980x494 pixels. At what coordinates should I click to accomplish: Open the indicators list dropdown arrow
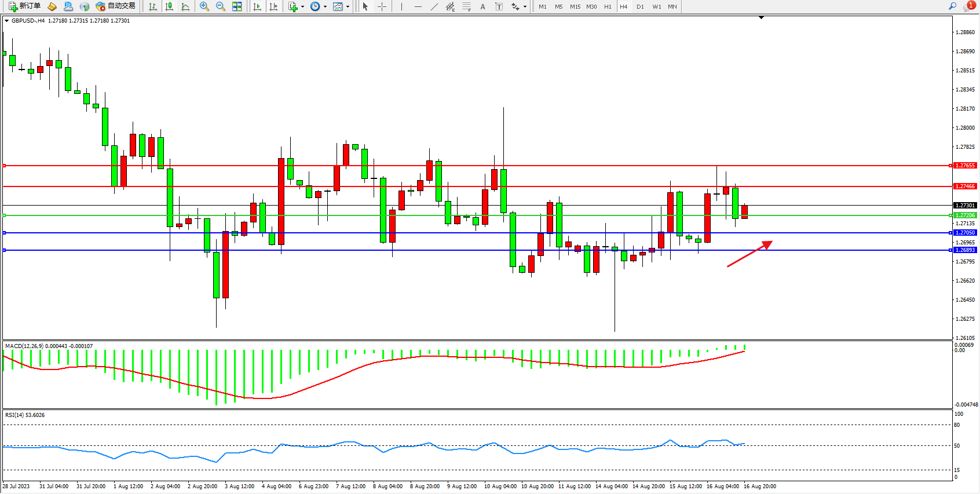coord(302,7)
